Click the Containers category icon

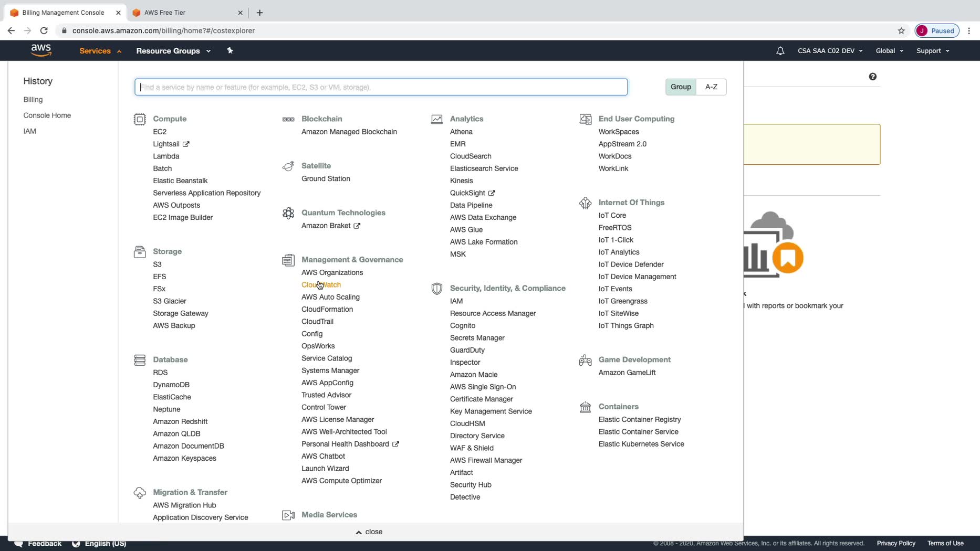(x=586, y=407)
